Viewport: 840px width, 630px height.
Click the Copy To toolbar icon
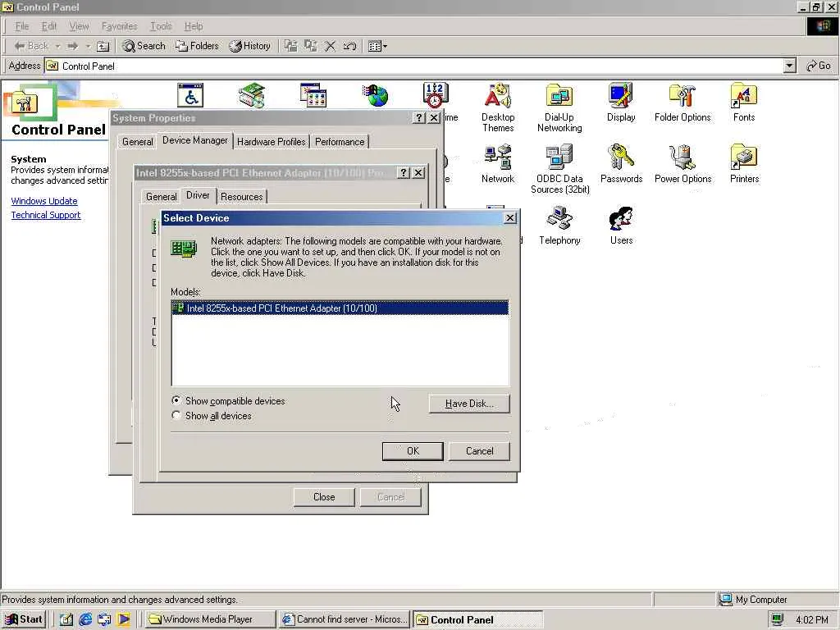(311, 46)
